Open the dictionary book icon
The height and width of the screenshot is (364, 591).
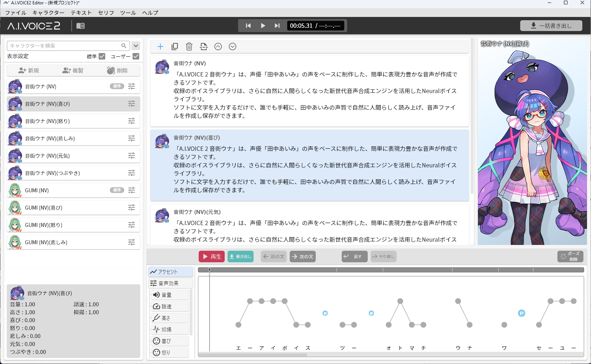point(81,26)
